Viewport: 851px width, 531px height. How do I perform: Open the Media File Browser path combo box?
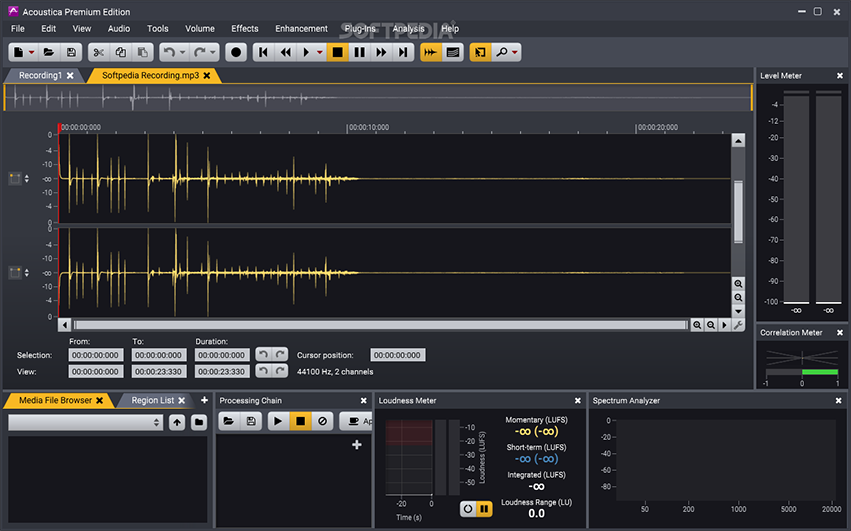pyautogui.click(x=85, y=422)
